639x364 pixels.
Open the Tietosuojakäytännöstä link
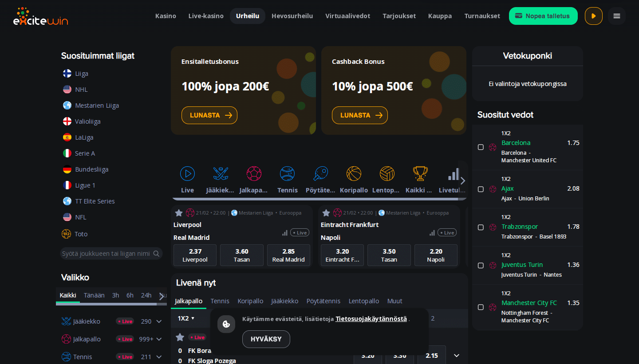(x=371, y=319)
